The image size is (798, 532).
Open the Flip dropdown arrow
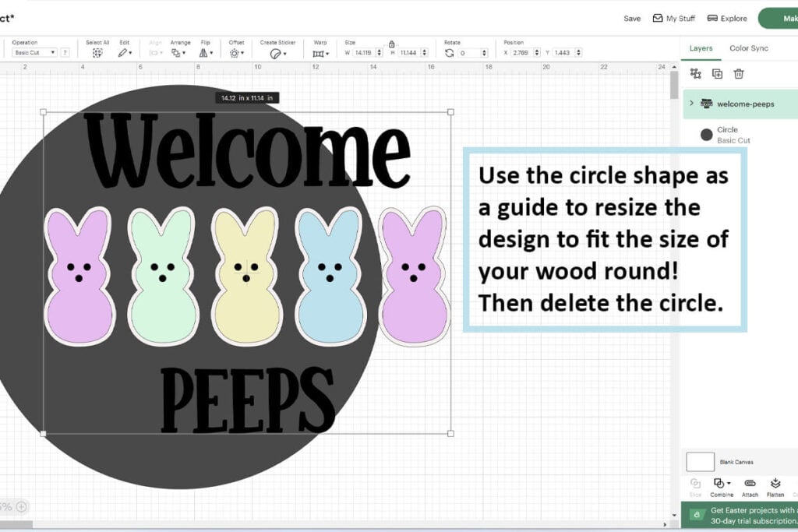(211, 54)
